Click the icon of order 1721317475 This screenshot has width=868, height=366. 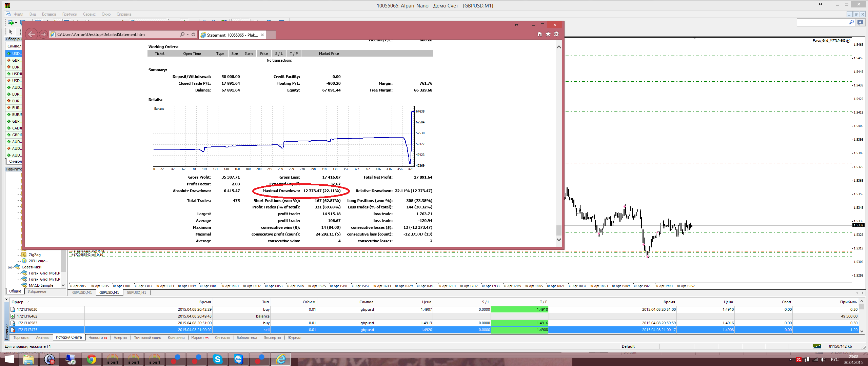(x=13, y=330)
